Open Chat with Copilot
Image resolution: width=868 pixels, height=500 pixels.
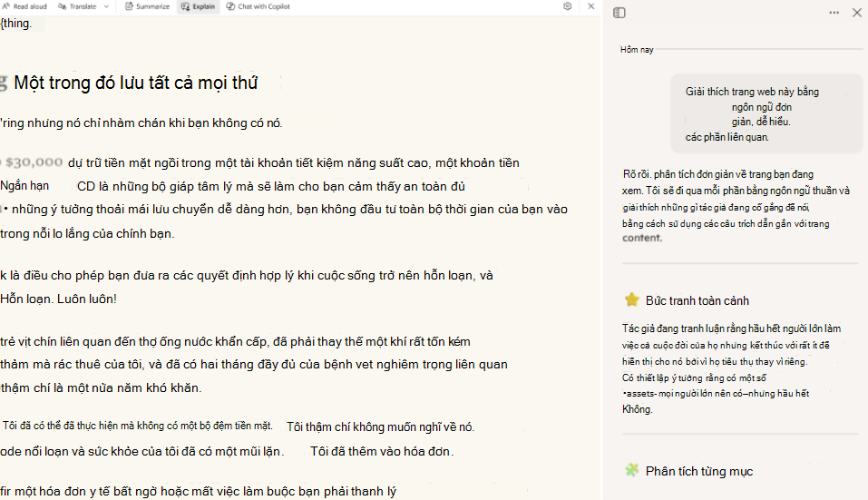(258, 6)
